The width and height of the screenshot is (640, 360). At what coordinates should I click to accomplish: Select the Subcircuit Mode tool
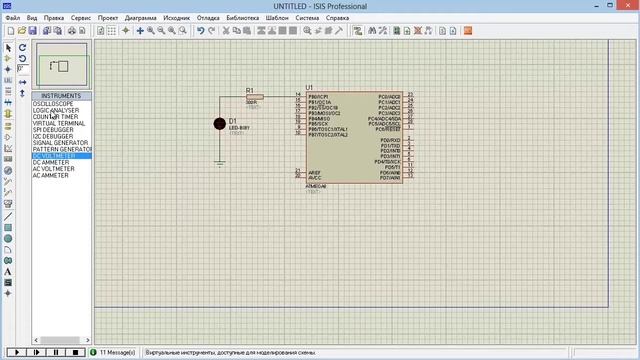point(8,113)
